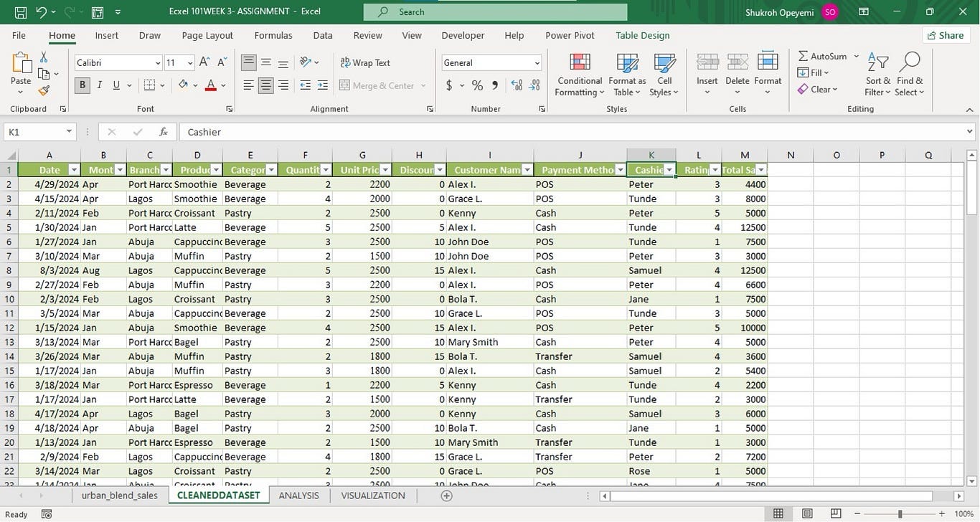Open Cell Styles gallery

[x=664, y=74]
